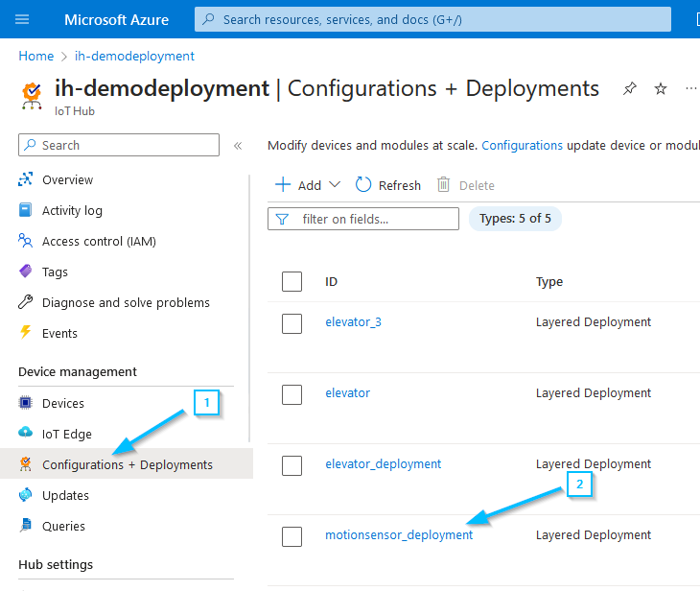Tick the checkbox for elevator_3
The width and height of the screenshot is (700, 591).
pos(292,323)
